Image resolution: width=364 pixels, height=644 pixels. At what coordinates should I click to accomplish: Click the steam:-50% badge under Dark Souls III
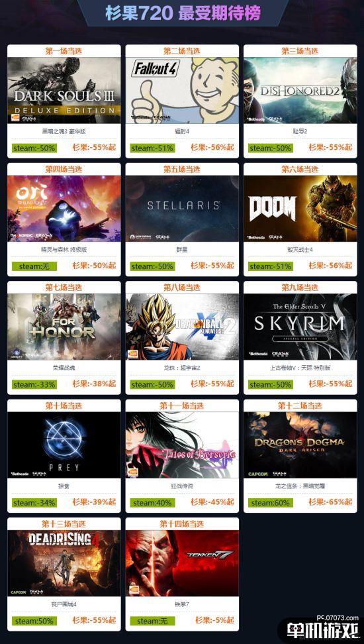coord(34,148)
